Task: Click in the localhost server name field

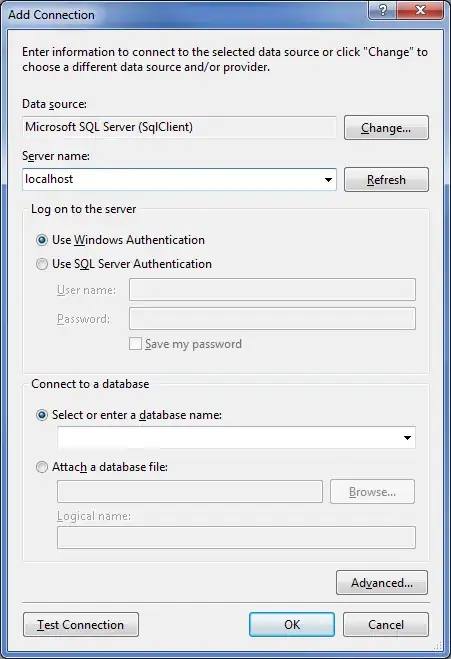Action: coord(171,180)
